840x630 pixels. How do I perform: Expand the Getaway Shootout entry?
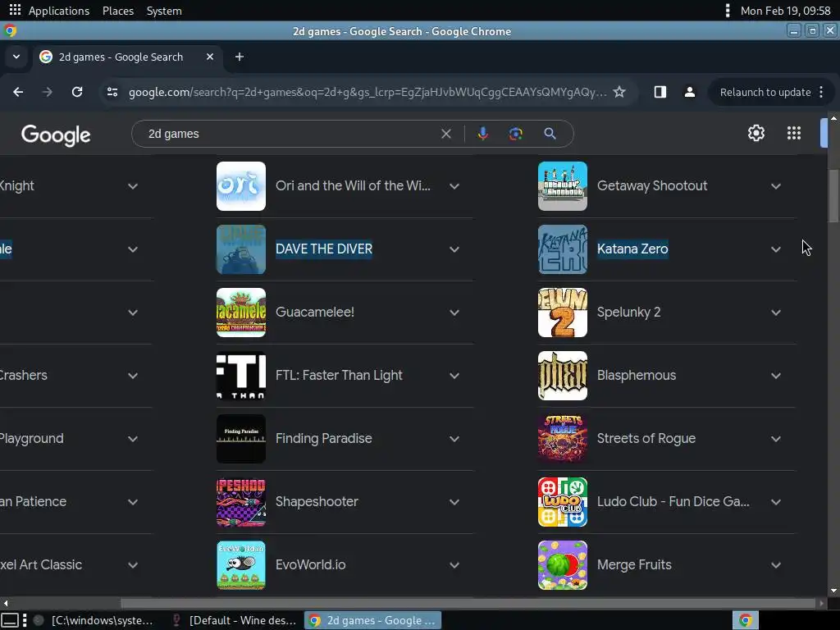(776, 186)
